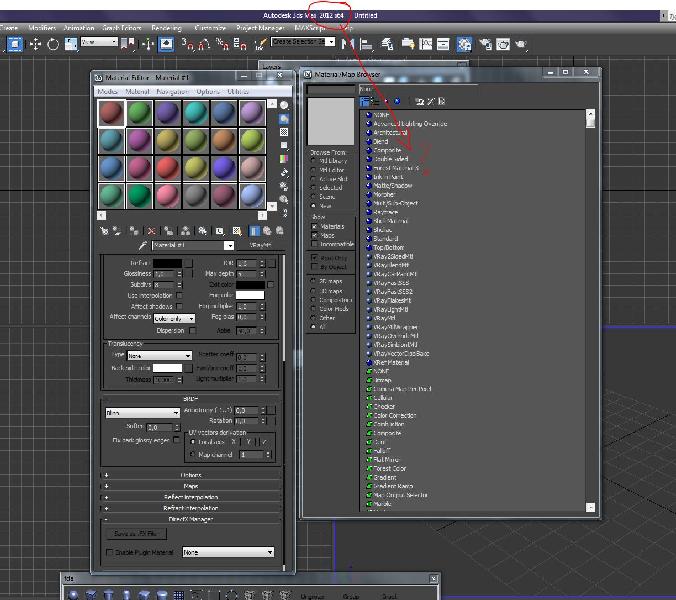676x600 pixels.
Task: Click the Sample Type sphere icon
Action: coord(284,105)
